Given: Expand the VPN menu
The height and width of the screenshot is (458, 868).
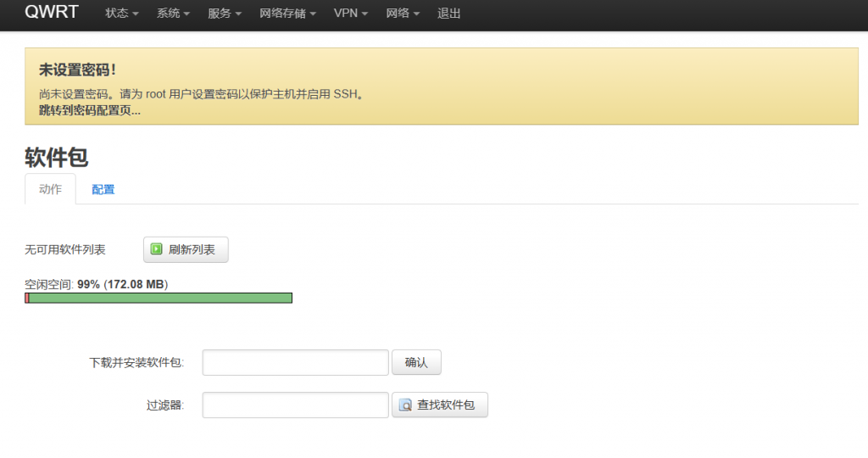Looking at the screenshot, I should click(x=350, y=14).
